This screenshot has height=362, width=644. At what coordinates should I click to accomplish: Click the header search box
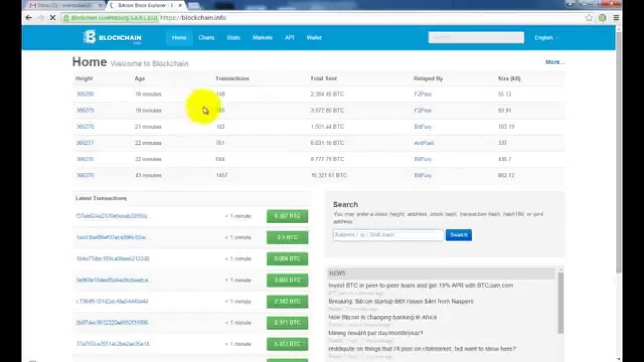click(x=476, y=38)
